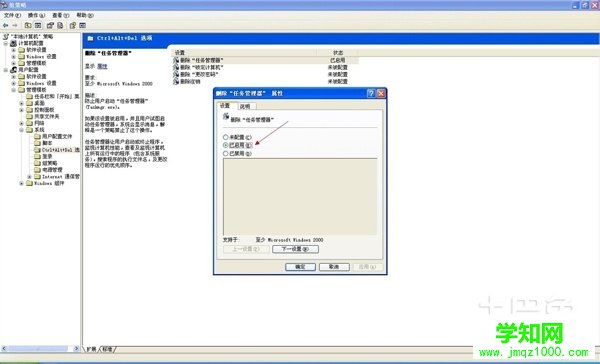This screenshot has width=600, height=364.
Task: Select the 任务栏和「开始」菜单 tree item
Action: (57, 96)
